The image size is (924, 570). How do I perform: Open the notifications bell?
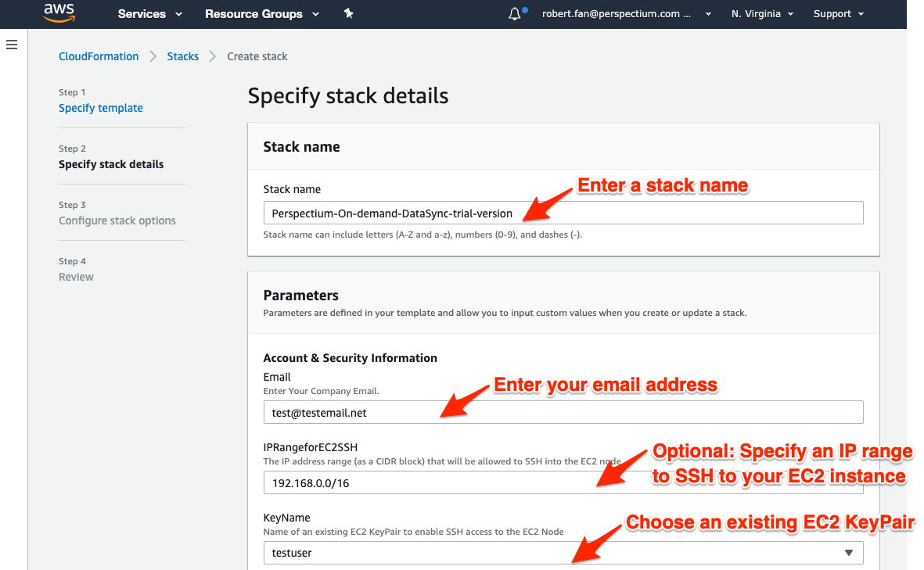pyautogui.click(x=515, y=13)
